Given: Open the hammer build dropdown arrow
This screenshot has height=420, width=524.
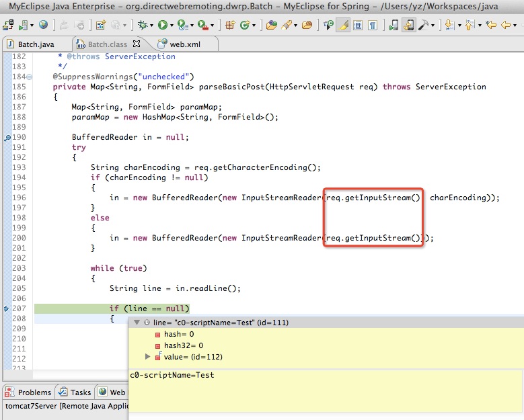Looking at the screenshot, I should coord(433,26).
